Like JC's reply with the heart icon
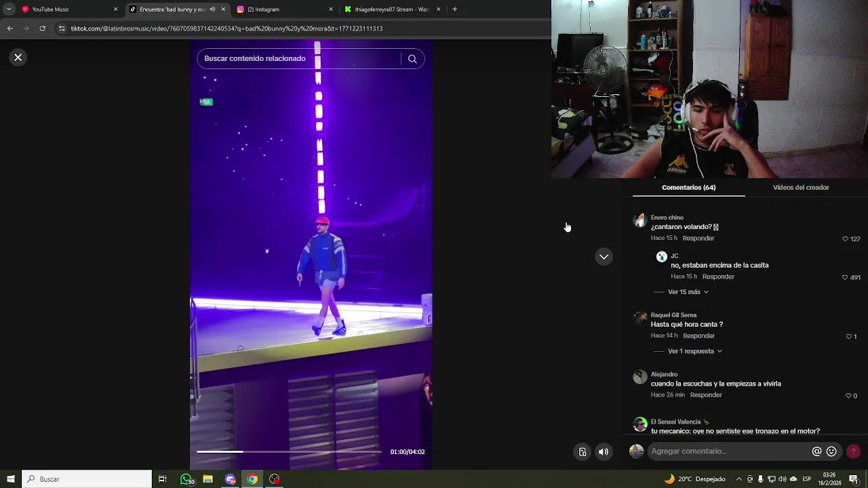Screen dimensions: 868x488 coord(845,277)
